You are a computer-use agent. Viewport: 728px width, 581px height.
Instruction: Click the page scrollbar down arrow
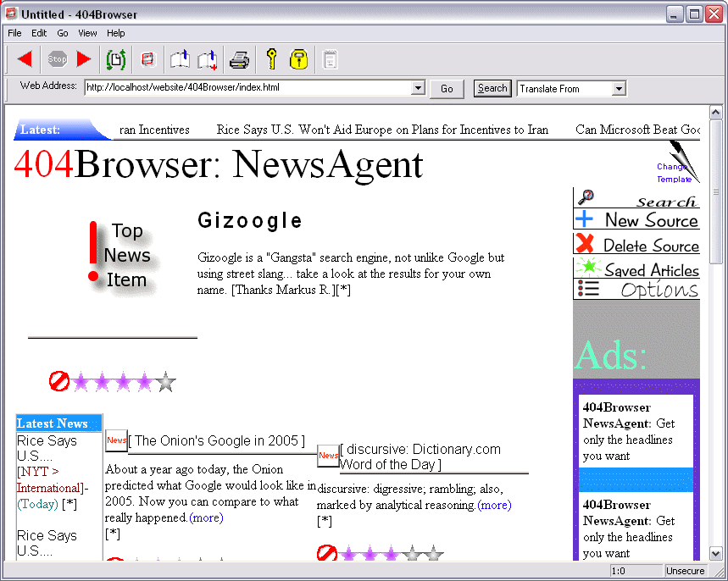tap(715, 553)
